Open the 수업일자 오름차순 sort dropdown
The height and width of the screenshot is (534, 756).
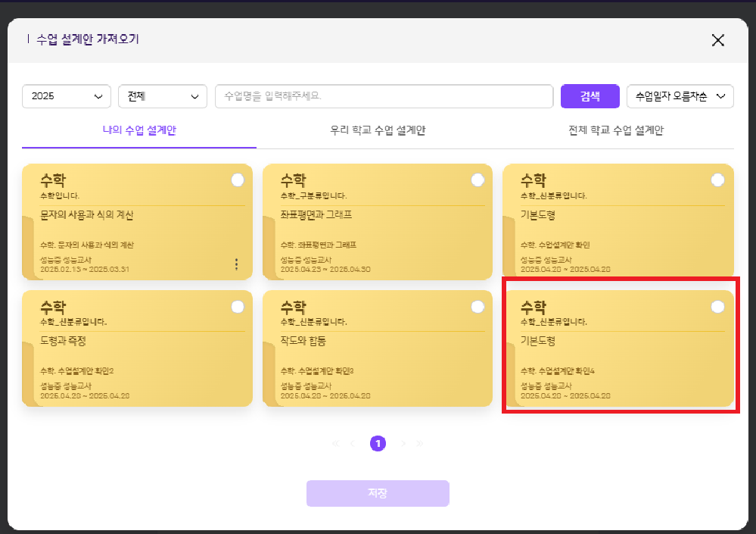680,96
